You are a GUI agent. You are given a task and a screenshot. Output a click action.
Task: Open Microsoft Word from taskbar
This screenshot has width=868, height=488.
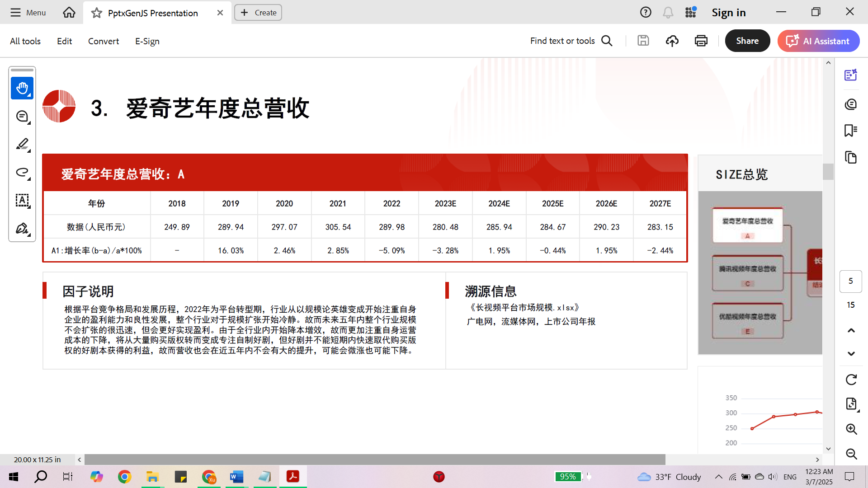point(236,477)
